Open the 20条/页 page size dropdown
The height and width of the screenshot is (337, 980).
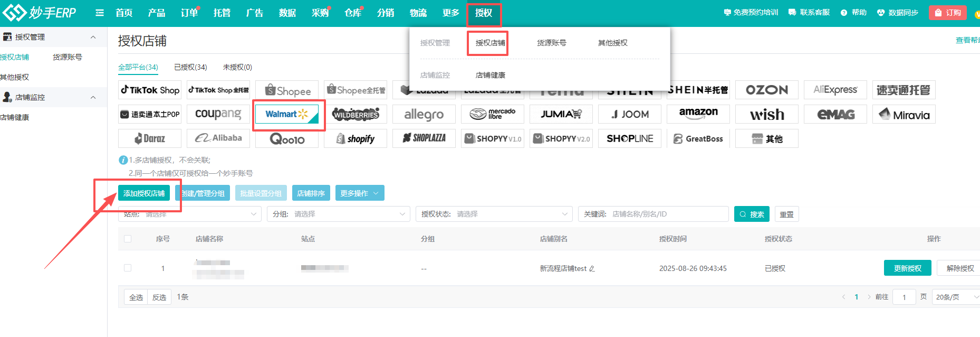(956, 297)
